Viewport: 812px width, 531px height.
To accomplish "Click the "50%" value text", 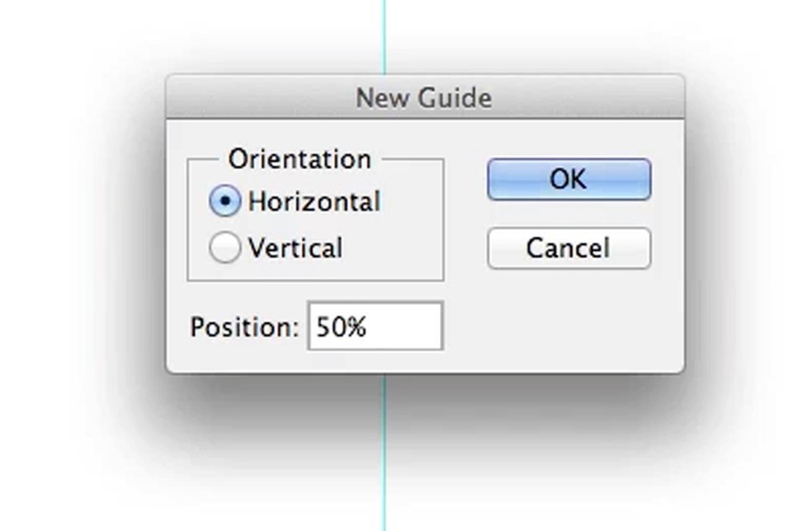I will coord(341,327).
